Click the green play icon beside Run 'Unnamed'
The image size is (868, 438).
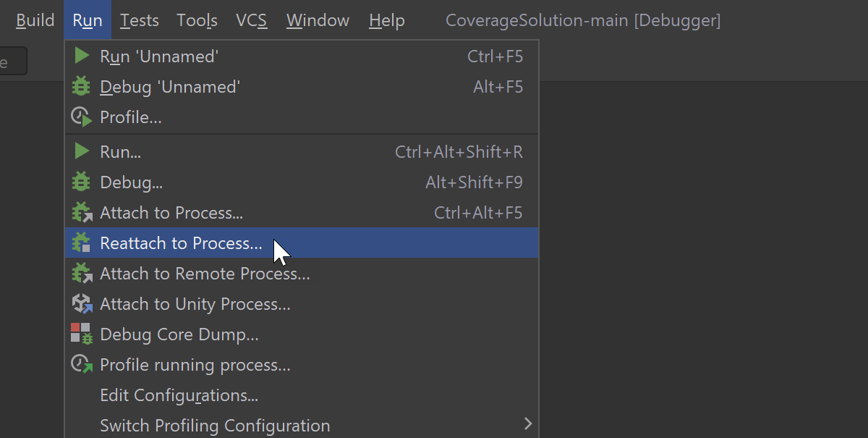coord(82,56)
